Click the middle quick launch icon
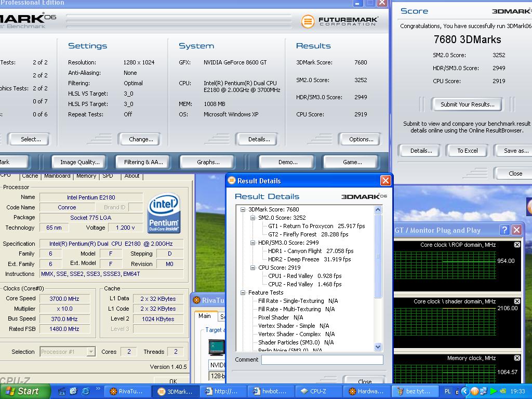The height and width of the screenshot is (399, 532). 74,391
